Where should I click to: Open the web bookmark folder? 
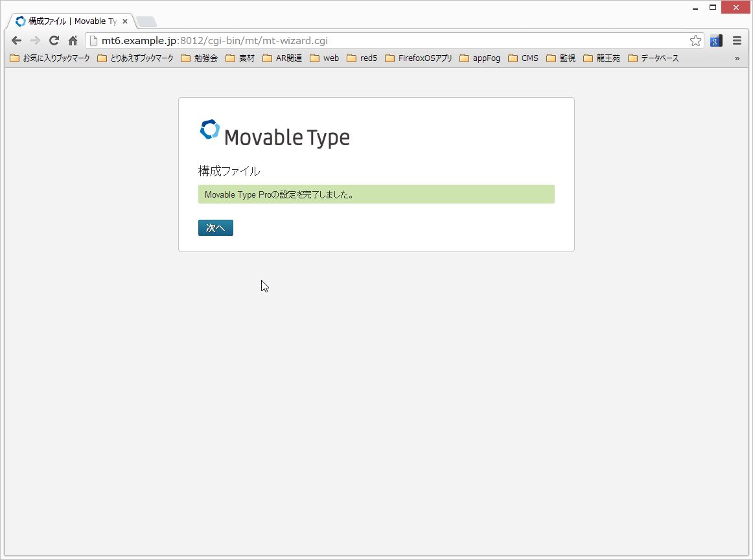[325, 58]
